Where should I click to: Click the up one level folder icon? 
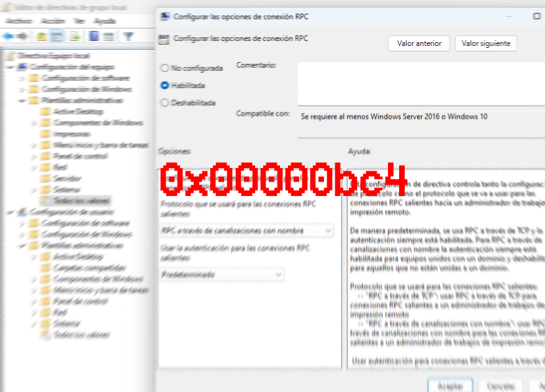pyautogui.click(x=40, y=35)
